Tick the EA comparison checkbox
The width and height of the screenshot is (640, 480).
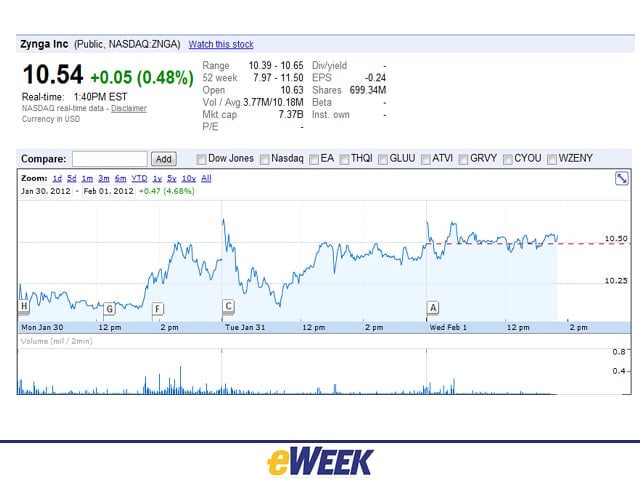(x=314, y=159)
